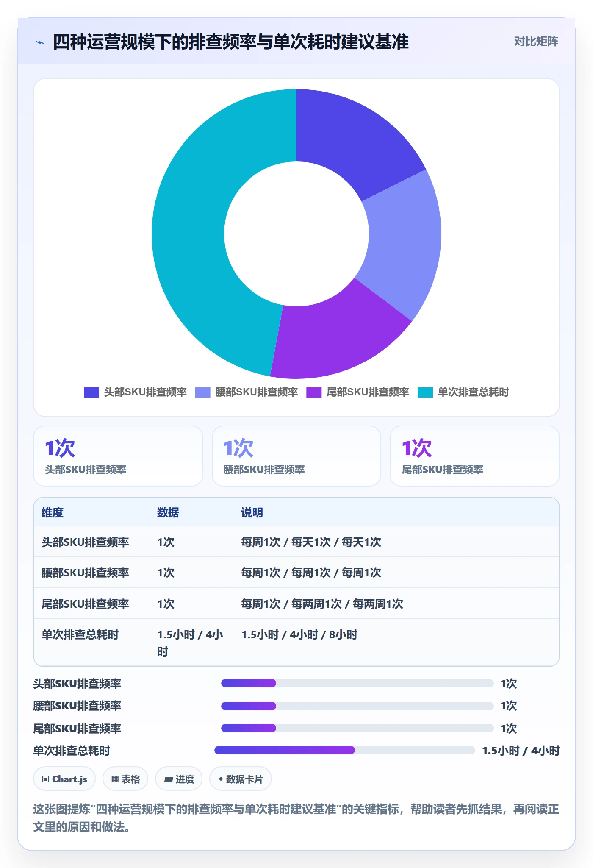Screen dimensions: 593x868
Task: Click the 表格 tag chip
Action: pos(125,779)
